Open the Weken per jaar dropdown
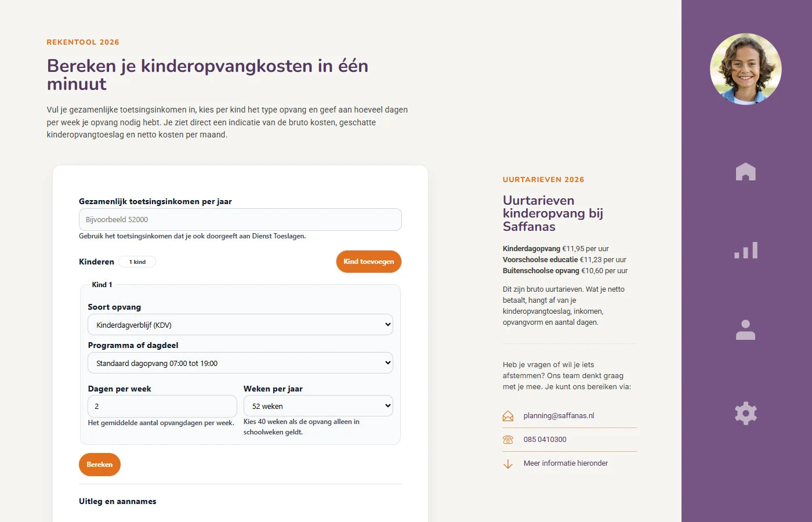 tap(318, 406)
